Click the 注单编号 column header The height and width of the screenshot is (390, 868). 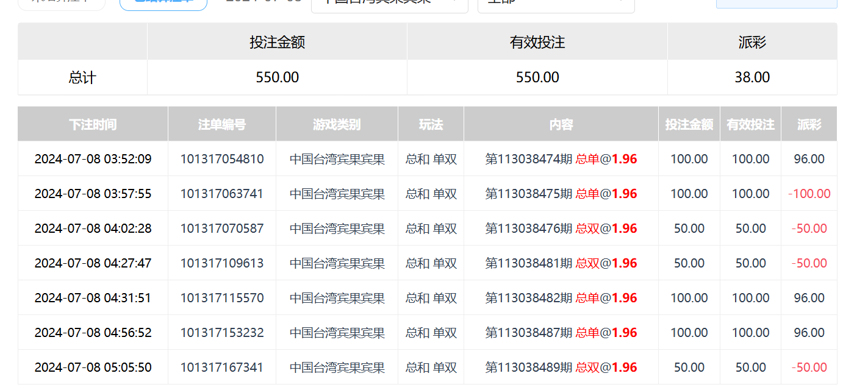(x=222, y=124)
